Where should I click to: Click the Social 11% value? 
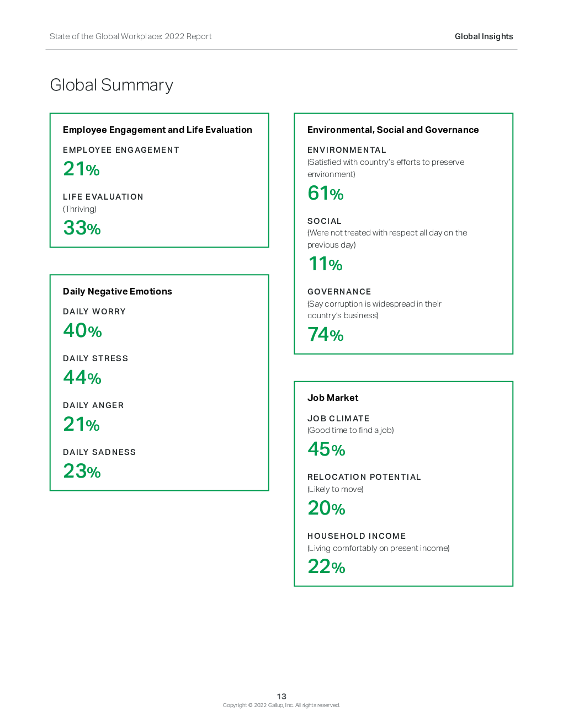pos(325,264)
